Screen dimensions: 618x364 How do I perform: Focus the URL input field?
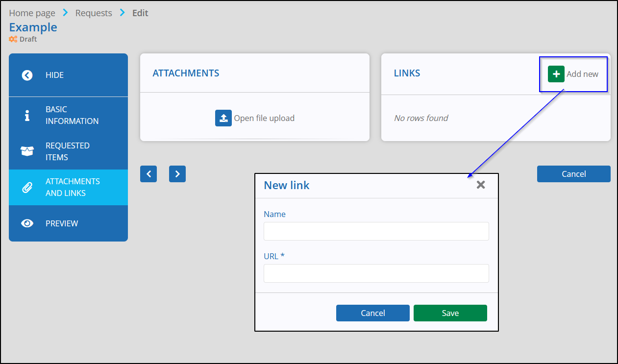(x=376, y=273)
